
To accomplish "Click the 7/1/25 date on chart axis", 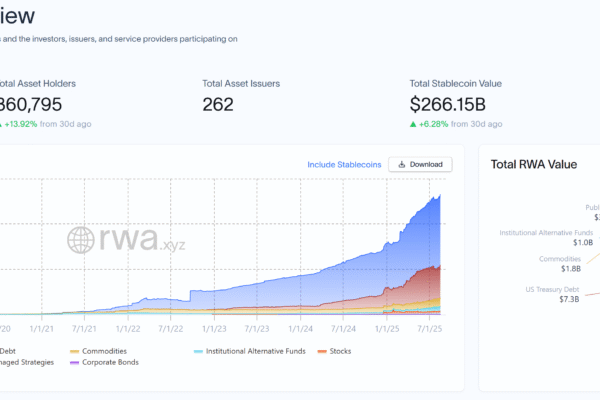I will (x=430, y=327).
